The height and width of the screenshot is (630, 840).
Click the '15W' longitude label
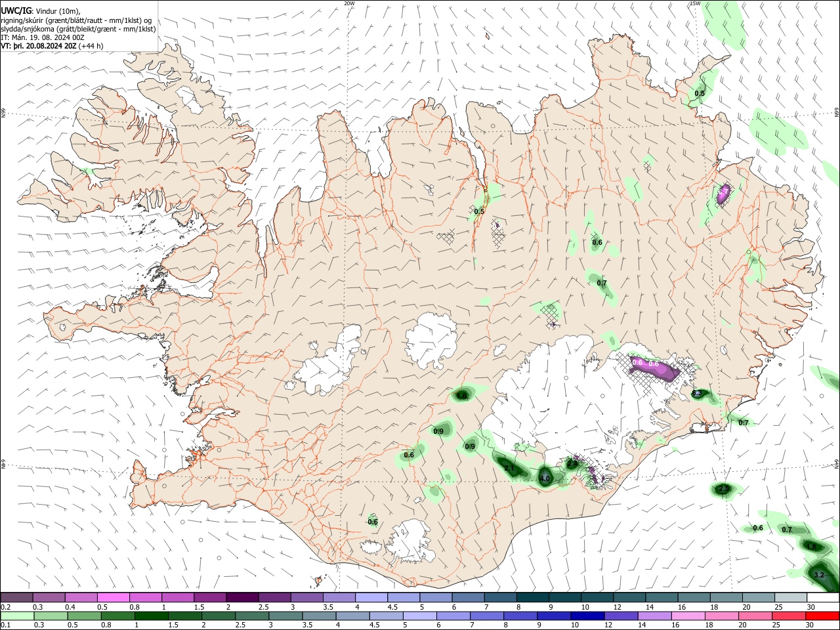click(x=695, y=3)
